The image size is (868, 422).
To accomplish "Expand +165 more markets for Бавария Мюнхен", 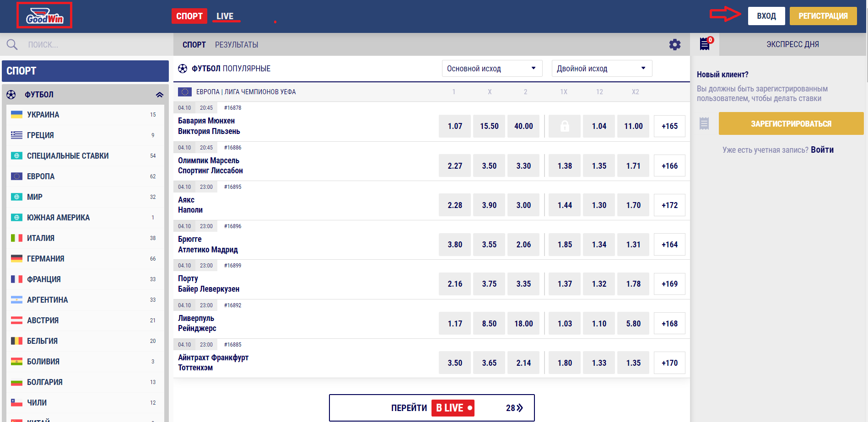I will coord(669,126).
